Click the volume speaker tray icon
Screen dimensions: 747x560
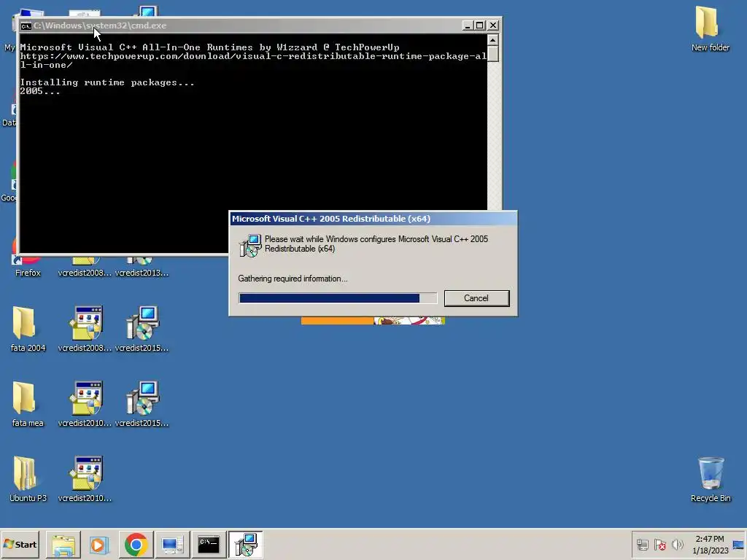click(677, 544)
